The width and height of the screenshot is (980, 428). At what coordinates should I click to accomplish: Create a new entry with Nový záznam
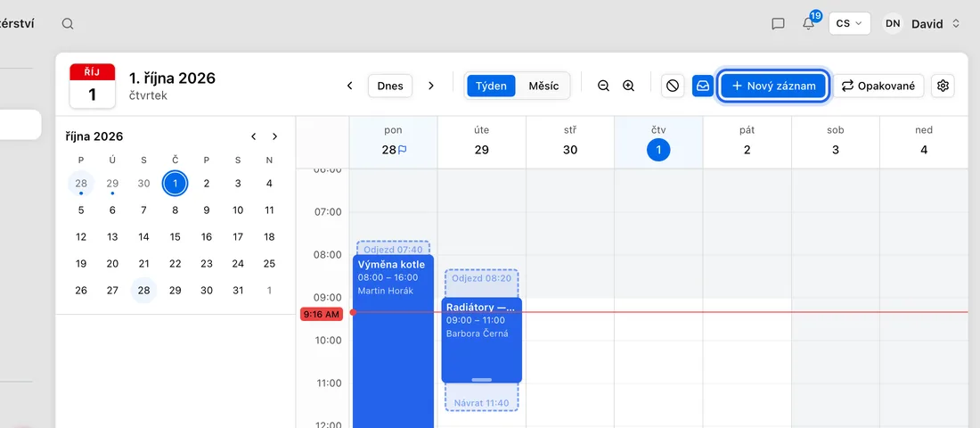(773, 86)
